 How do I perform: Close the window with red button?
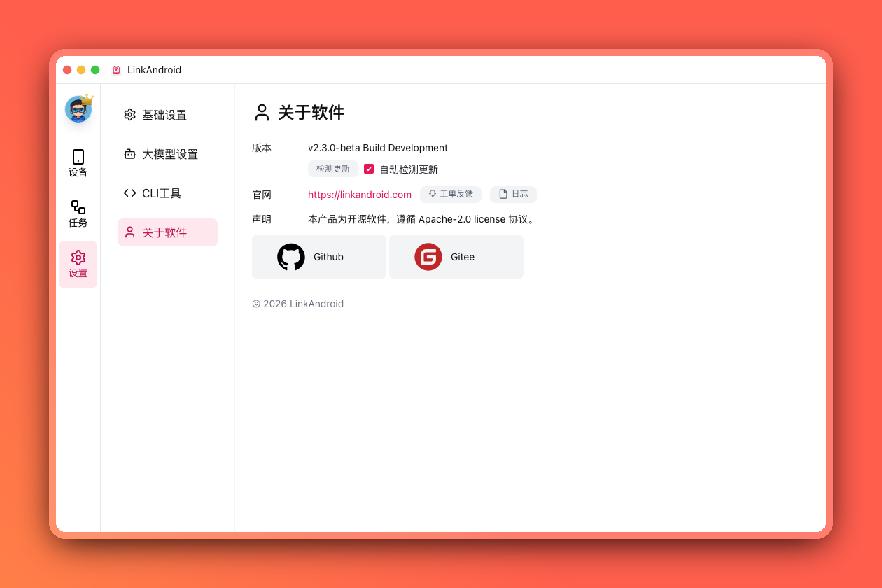click(x=67, y=70)
